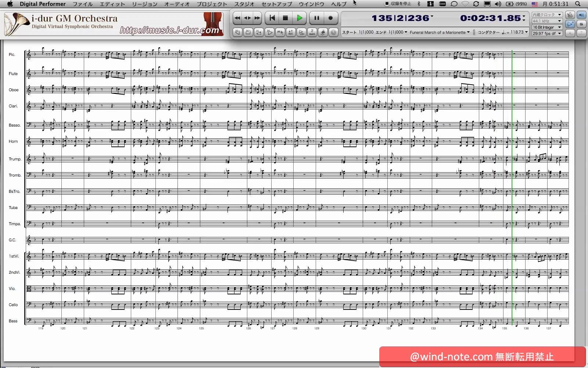Viewport: 588px width, 368px height.
Task: Open the tempo control dropdown arrow beside 118.73
Action: tap(526, 32)
